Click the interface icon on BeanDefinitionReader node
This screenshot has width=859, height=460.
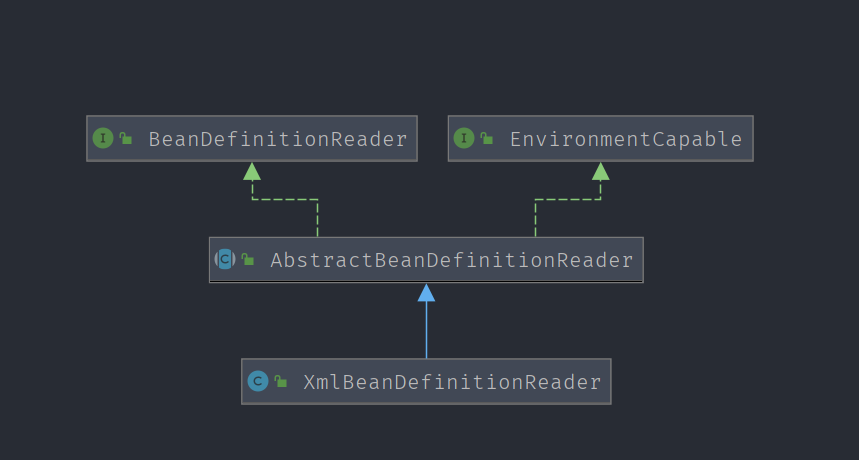(102, 139)
